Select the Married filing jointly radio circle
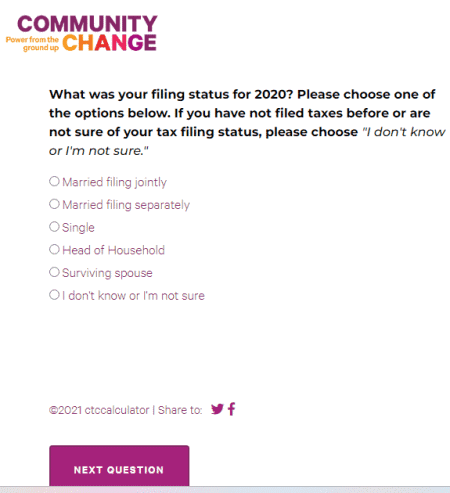 tap(54, 181)
